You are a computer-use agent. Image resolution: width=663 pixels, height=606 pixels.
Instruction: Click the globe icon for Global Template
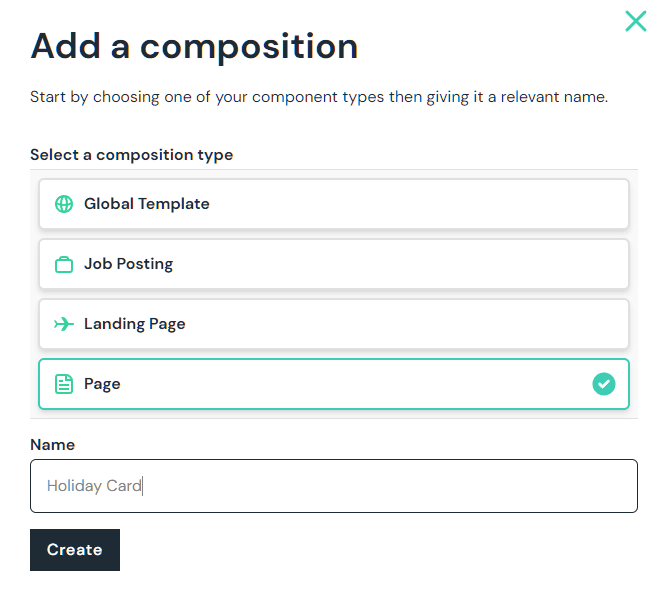(x=64, y=204)
